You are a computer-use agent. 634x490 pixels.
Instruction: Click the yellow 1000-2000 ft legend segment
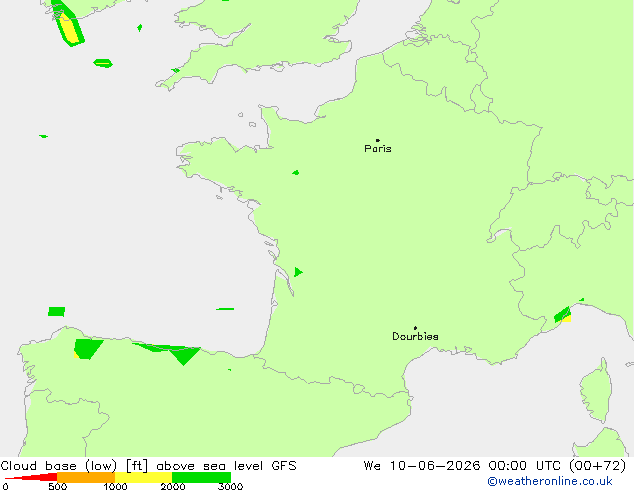click(x=144, y=477)
